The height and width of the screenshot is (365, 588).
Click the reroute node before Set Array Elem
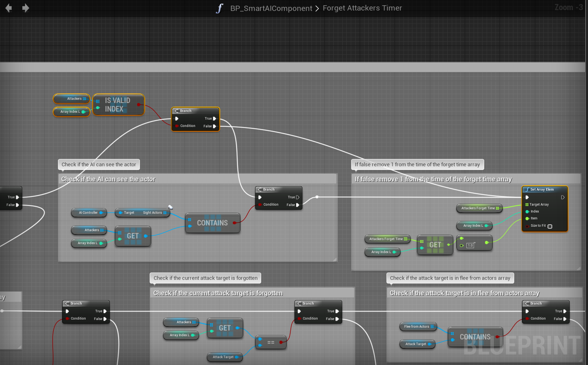click(x=317, y=197)
